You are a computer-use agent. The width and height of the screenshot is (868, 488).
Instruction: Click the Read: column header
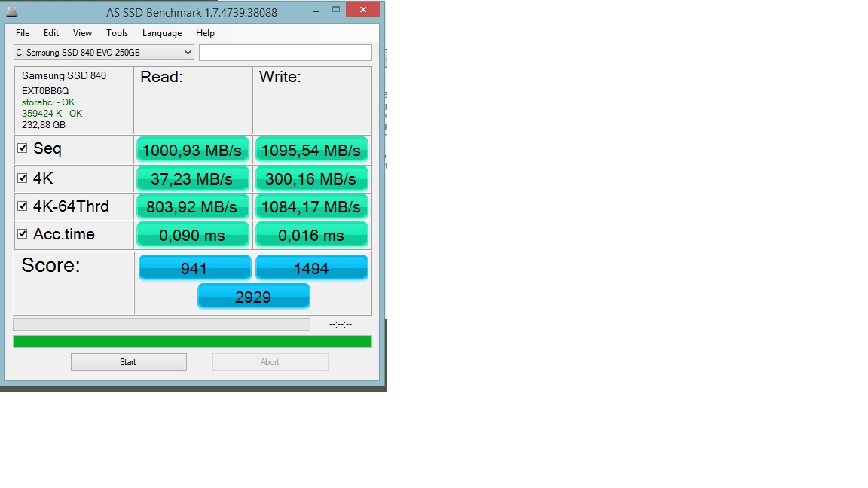pyautogui.click(x=162, y=77)
